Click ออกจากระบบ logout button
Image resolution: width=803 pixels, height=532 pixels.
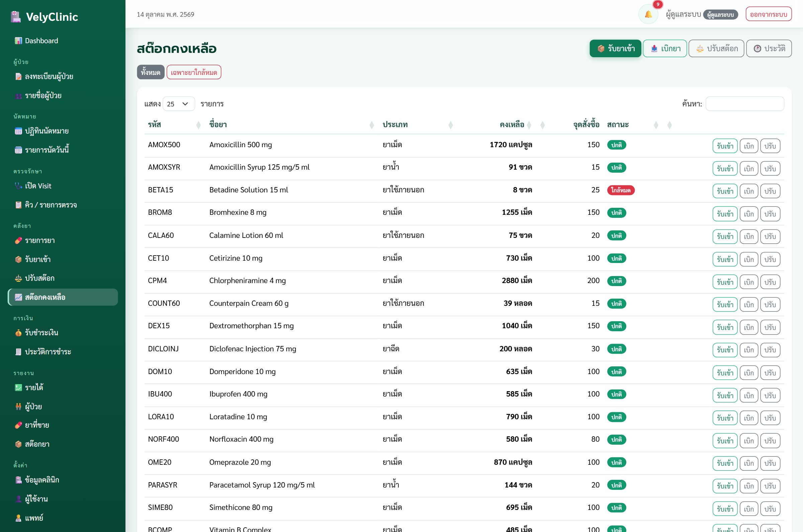pos(769,14)
